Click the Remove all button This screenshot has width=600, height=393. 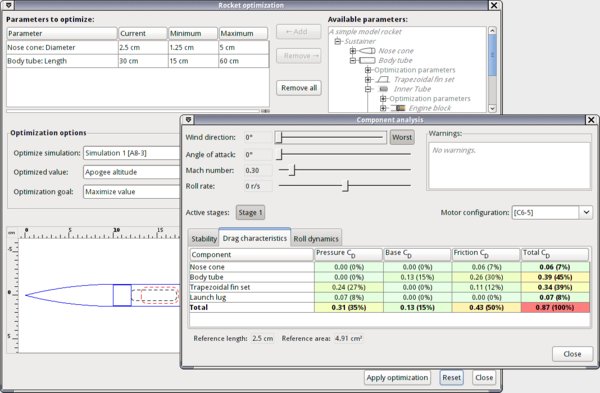tap(299, 88)
